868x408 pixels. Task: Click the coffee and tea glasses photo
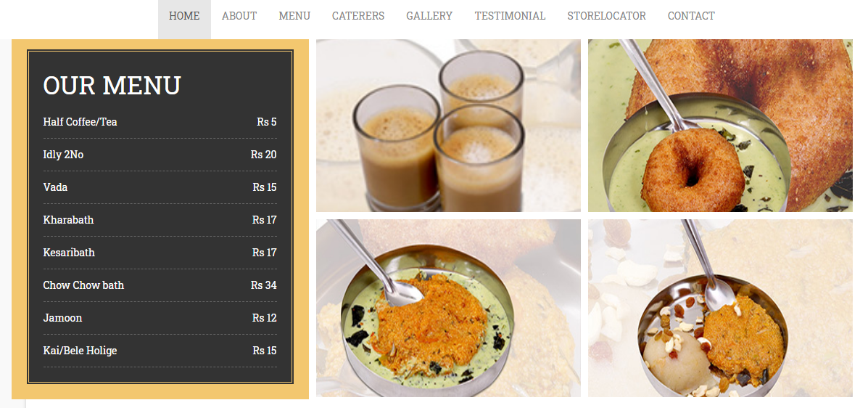[448, 126]
